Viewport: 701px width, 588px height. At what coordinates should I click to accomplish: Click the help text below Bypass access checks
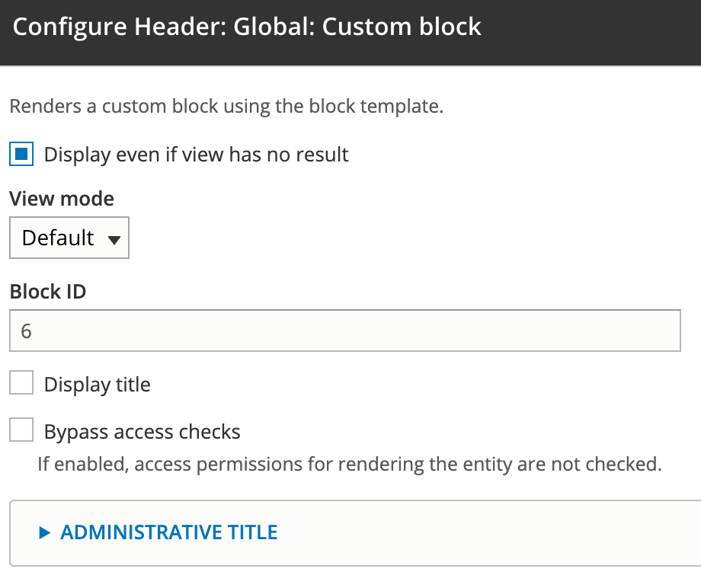pos(349,462)
